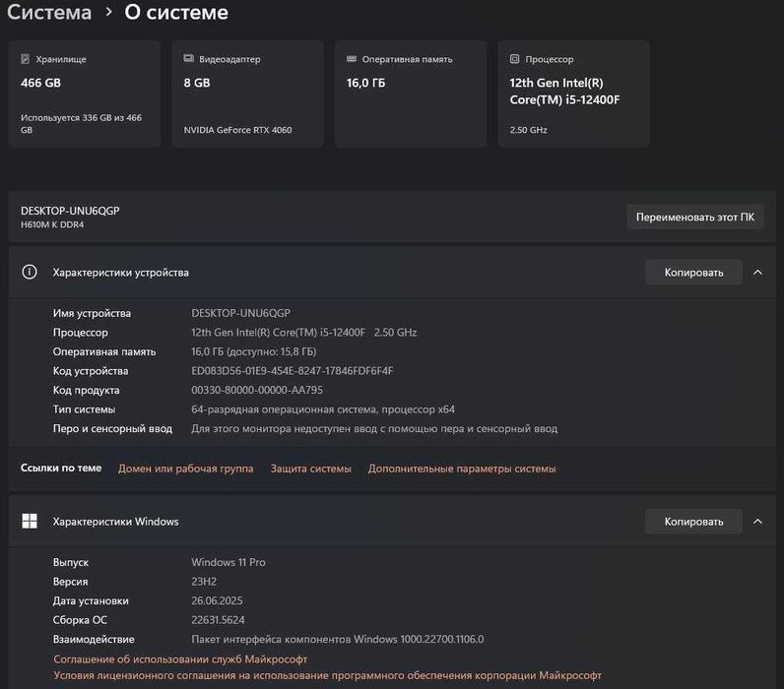Open the Хранилище 466 GB card
The image size is (784, 689).
(x=85, y=94)
